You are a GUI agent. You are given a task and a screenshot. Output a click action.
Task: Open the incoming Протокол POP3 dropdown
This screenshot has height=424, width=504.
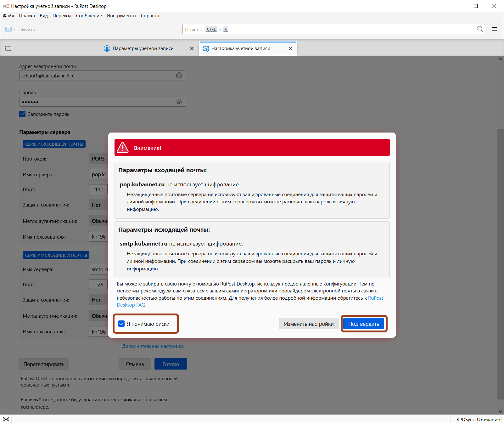click(98, 159)
